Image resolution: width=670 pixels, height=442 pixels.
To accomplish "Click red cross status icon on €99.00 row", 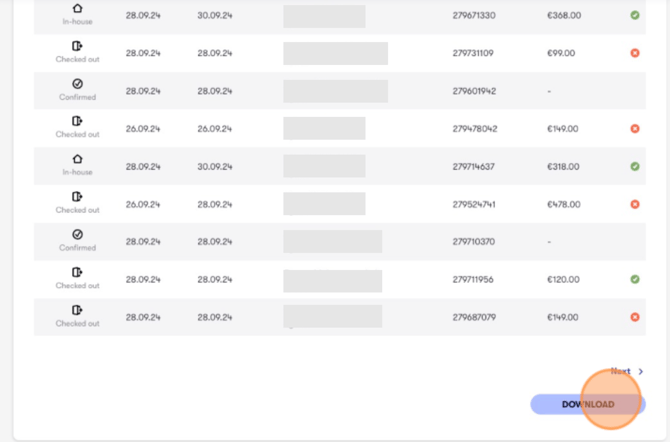I will tap(635, 53).
